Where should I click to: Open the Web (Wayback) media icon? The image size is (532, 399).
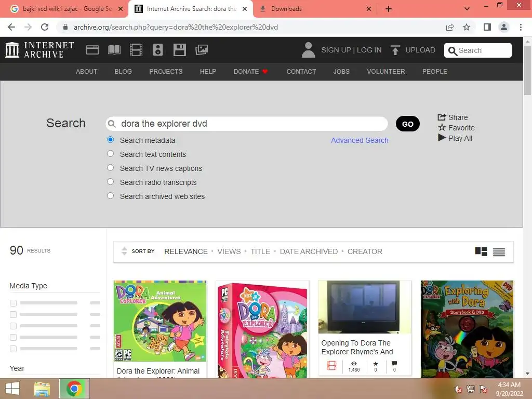tap(92, 50)
